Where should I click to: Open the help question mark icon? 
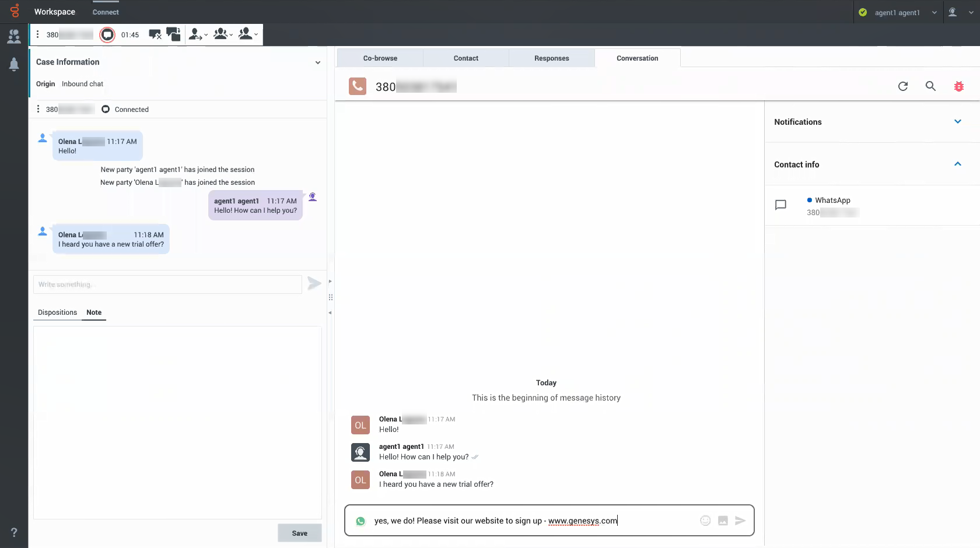point(14,532)
